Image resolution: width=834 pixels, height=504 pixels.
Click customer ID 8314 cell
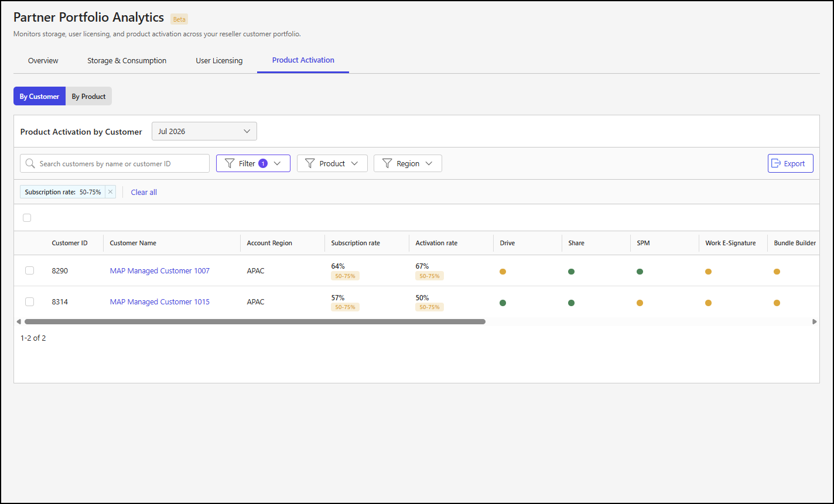(x=60, y=301)
